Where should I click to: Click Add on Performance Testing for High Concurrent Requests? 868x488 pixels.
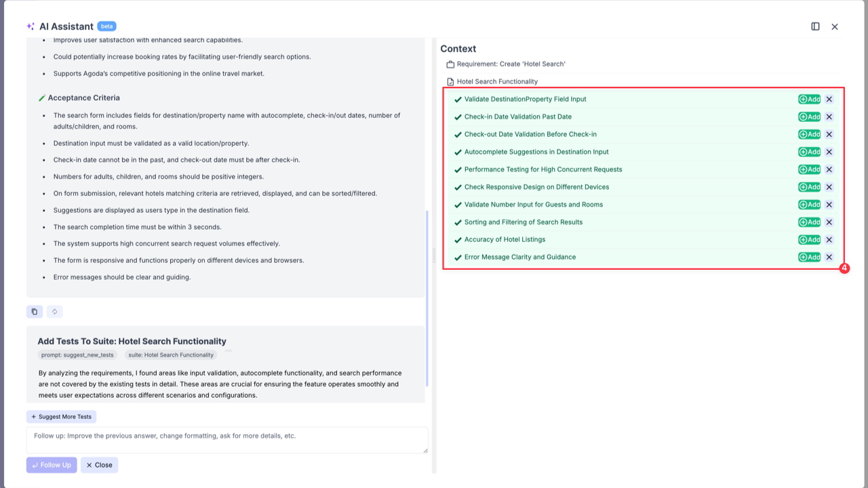coord(809,169)
